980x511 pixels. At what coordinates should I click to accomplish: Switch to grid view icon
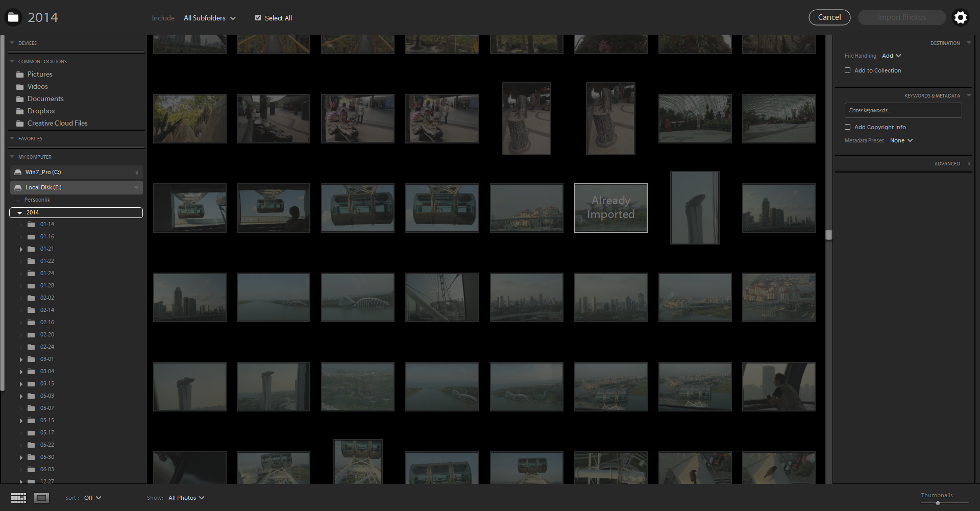pyautogui.click(x=18, y=498)
